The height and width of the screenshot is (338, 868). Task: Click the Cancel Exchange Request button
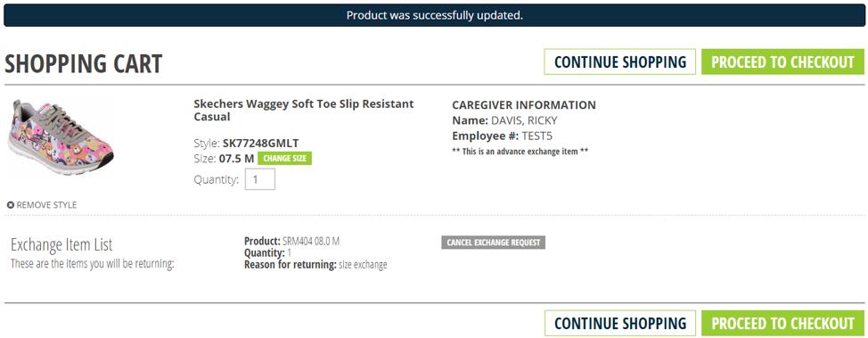click(x=493, y=243)
